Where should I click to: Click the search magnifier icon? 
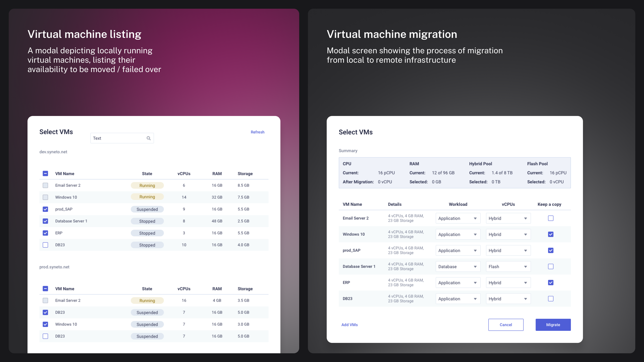(148, 138)
